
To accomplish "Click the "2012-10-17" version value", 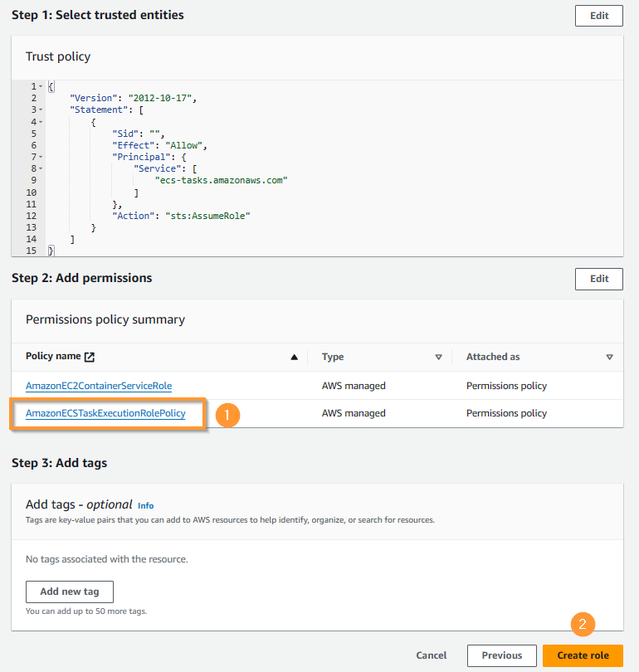I will pos(160,98).
